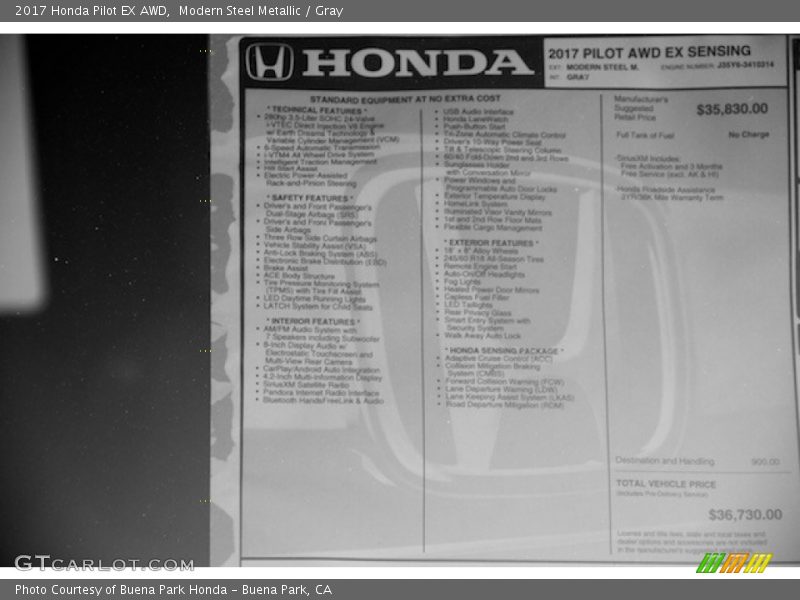Image resolution: width=800 pixels, height=600 pixels.
Task: Click the 'Full Tank of Fuel' line
Action: (x=645, y=135)
